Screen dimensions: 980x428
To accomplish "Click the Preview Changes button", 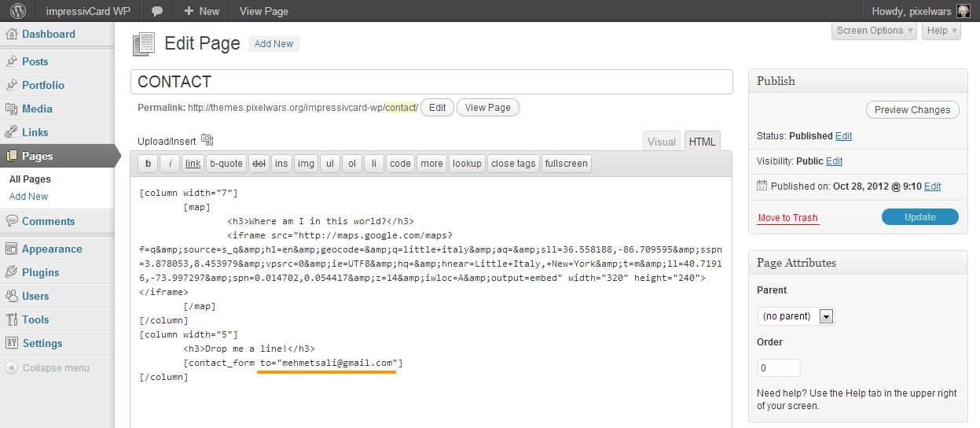I will click(x=912, y=110).
